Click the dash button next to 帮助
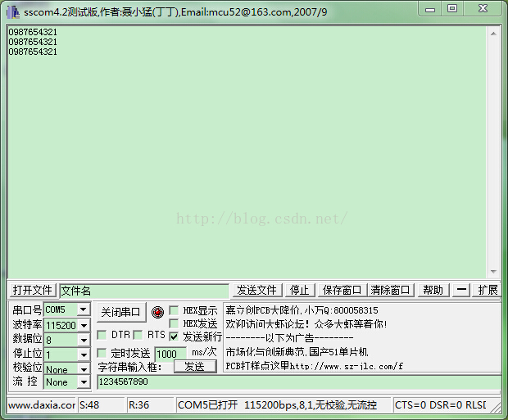 pyautogui.click(x=461, y=290)
